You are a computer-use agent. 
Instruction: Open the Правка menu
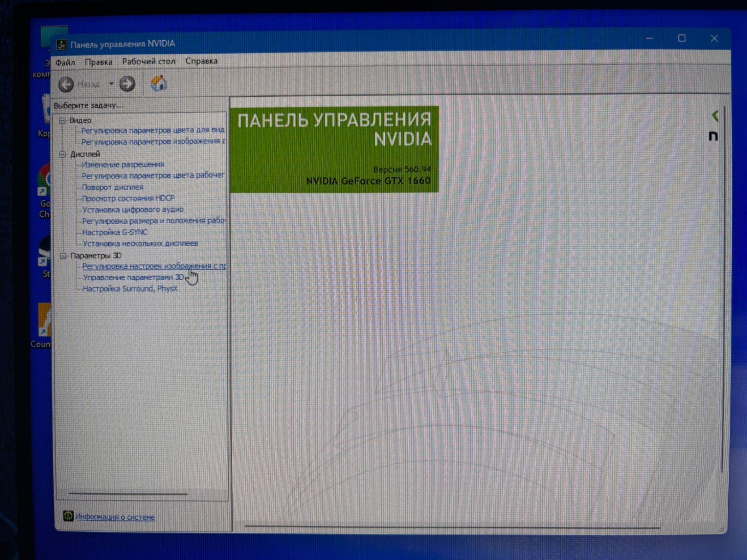tap(98, 62)
